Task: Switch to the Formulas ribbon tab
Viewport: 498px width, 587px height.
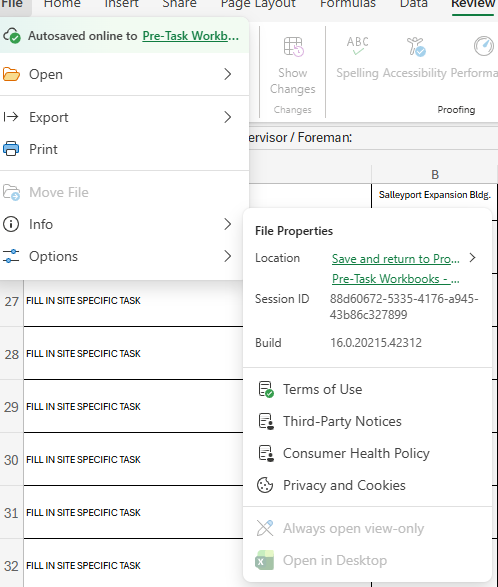Action: pos(347,4)
